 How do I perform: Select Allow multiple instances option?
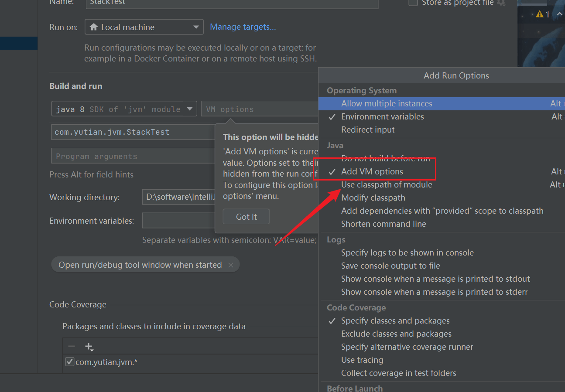(x=387, y=103)
